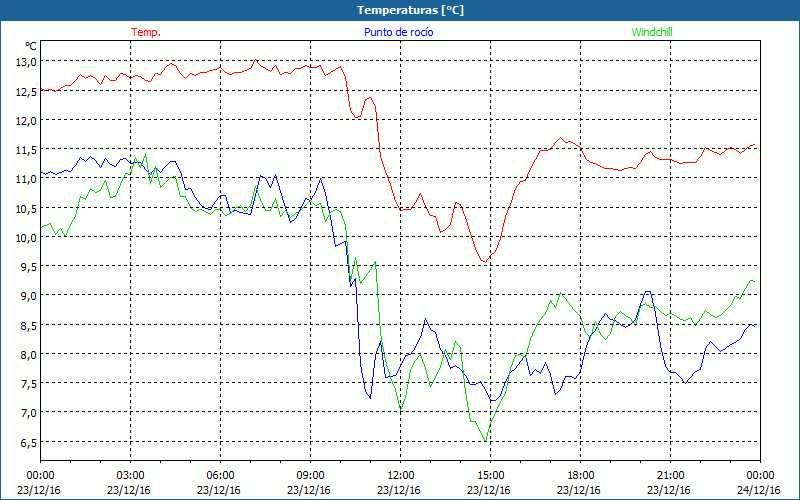Viewport: 800px width, 500px height.
Task: Click the 18:00 time axis label
Action: coord(580,476)
